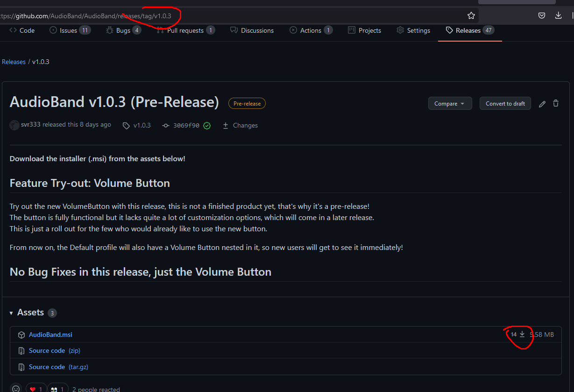Toggle the eyes reaction on the release
574x392 pixels.
click(x=57, y=388)
